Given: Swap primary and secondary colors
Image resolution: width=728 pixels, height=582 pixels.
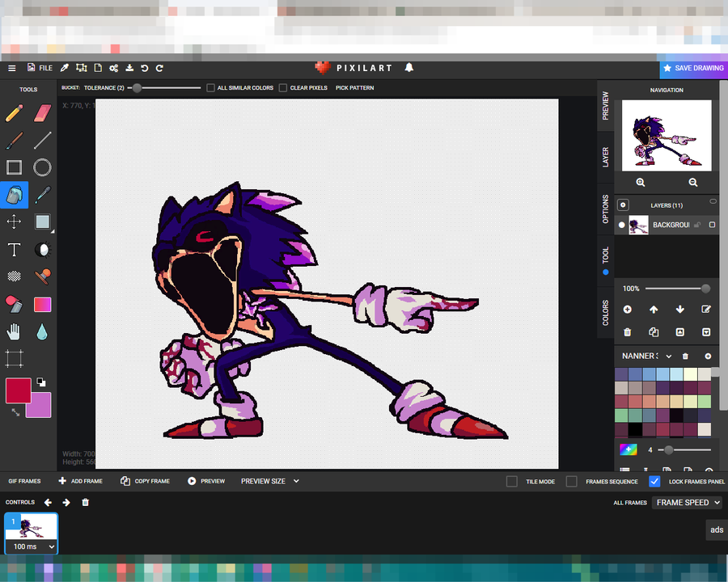Looking at the screenshot, I should 15,411.
